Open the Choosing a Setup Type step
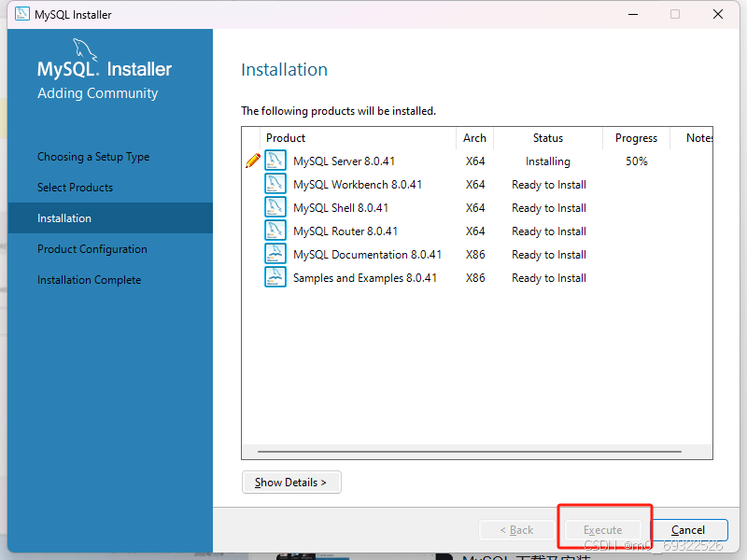The image size is (747, 560). (x=93, y=157)
